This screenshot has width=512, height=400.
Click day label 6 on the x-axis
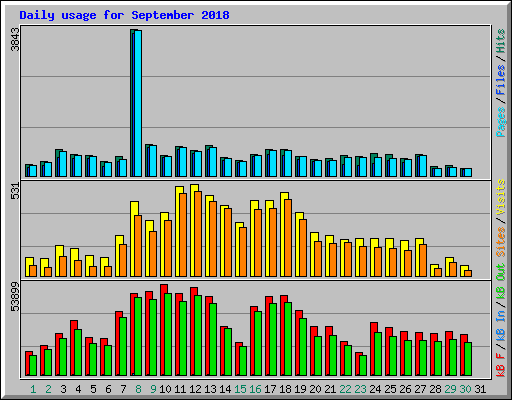point(108,389)
